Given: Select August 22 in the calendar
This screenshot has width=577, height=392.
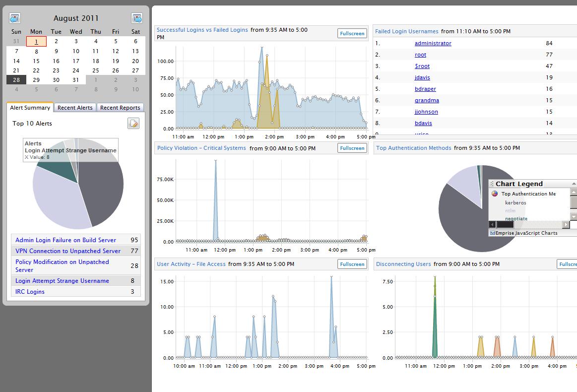Looking at the screenshot, I should click(36, 70).
